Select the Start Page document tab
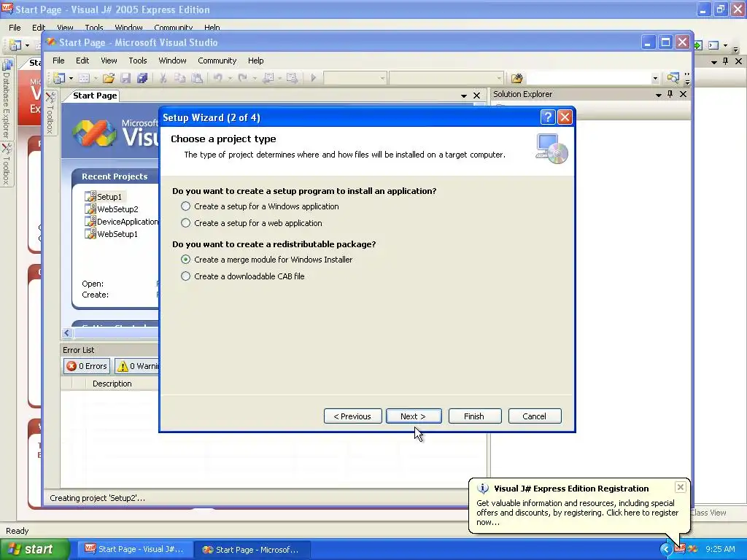Screen dimensions: 747x560 click(x=95, y=96)
